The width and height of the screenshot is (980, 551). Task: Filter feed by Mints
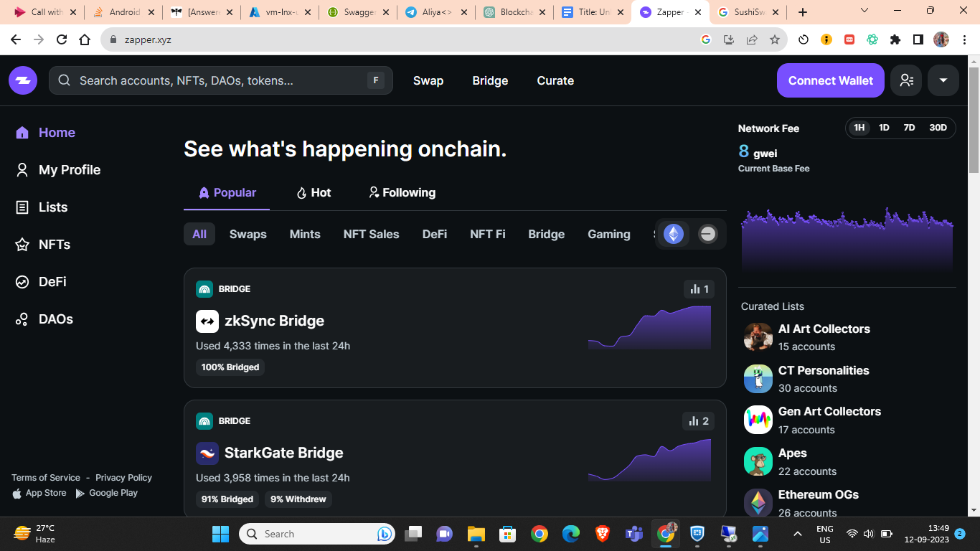(305, 234)
